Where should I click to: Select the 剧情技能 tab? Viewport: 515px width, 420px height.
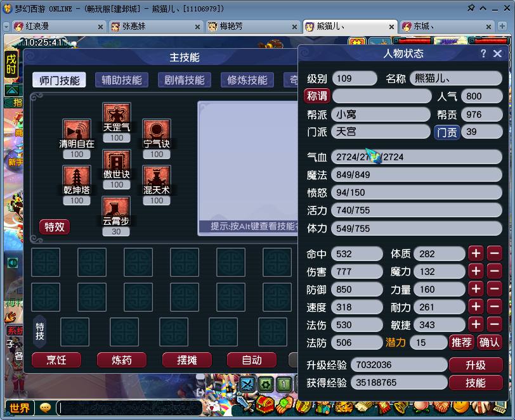point(185,80)
